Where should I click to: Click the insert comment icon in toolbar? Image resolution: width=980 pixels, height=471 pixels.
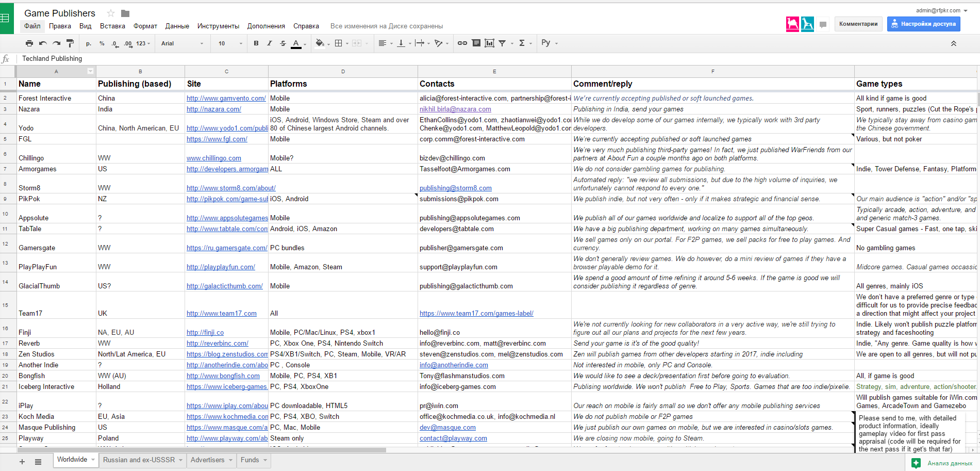pos(476,43)
